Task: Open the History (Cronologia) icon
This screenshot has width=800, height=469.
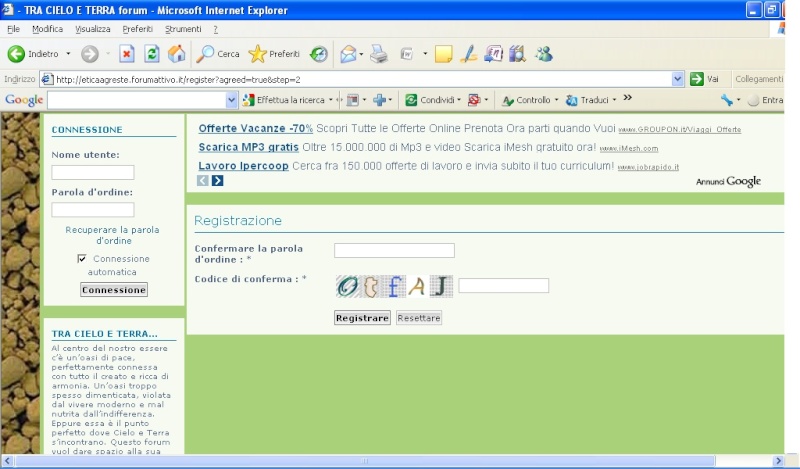Action: coord(319,54)
